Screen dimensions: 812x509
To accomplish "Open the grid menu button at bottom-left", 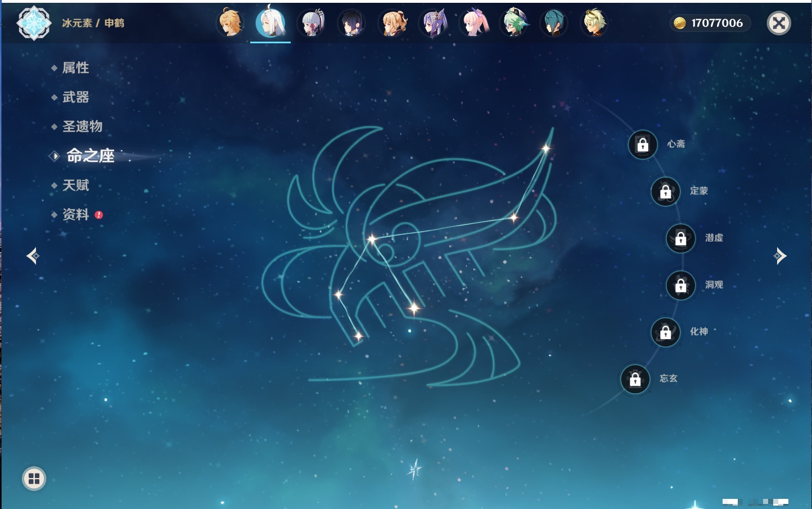I will [34, 479].
